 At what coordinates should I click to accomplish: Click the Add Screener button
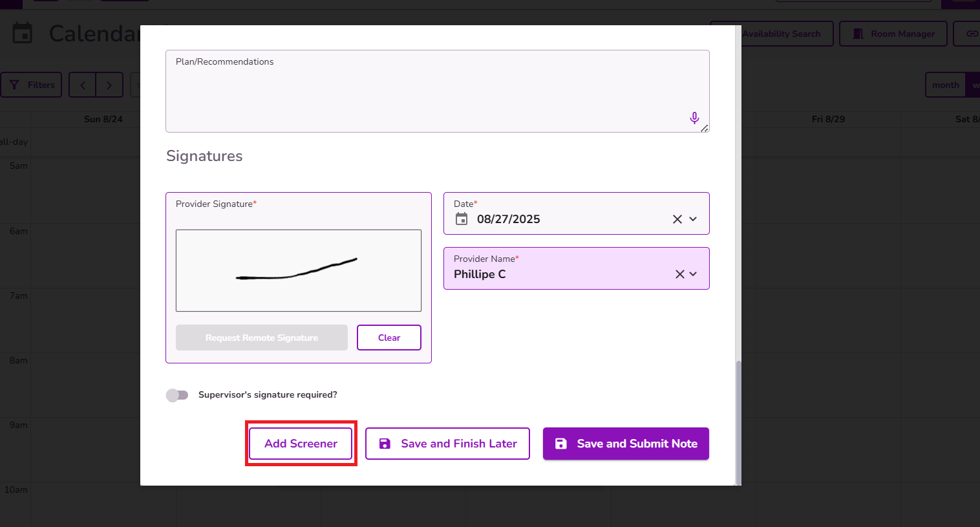point(301,444)
